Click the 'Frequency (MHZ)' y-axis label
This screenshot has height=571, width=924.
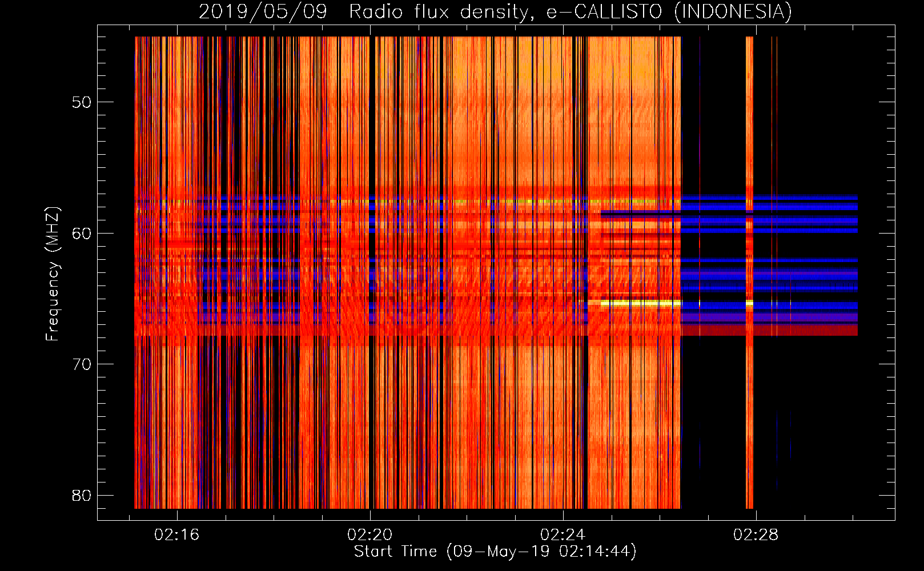click(53, 274)
